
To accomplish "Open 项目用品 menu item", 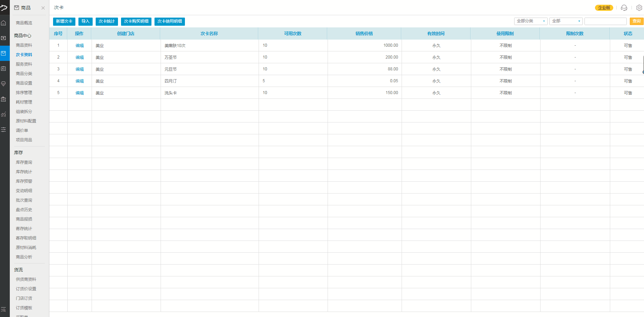I will point(24,140).
